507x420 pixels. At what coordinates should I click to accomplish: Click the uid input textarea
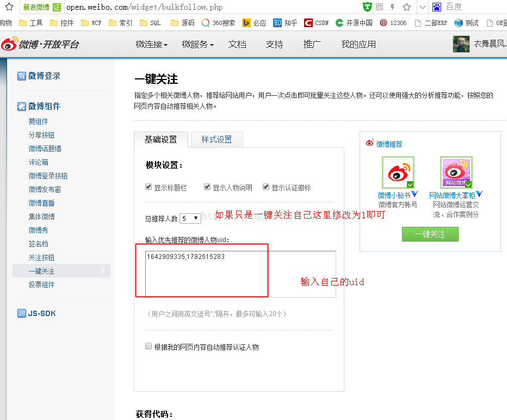(x=240, y=274)
